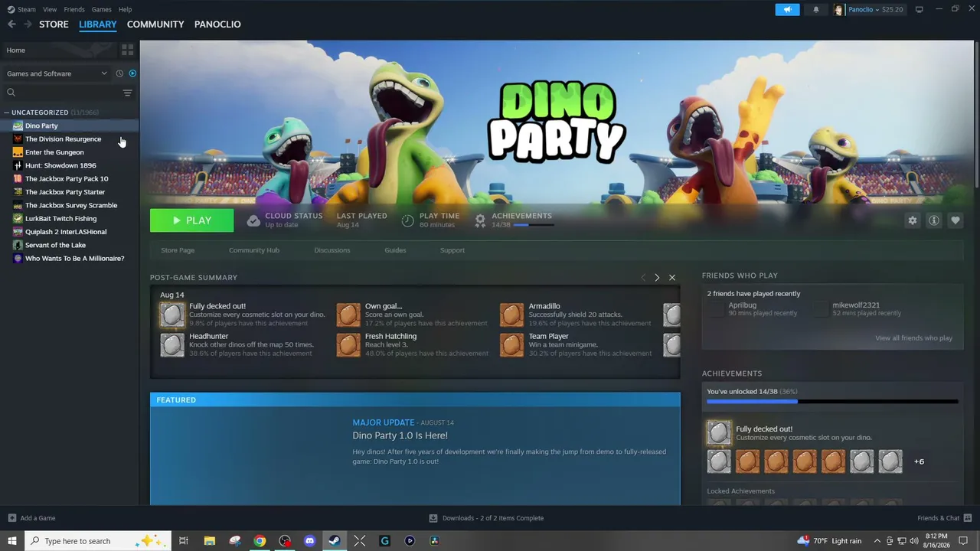
Task: Open Dino Party settings gear
Action: click(x=912, y=220)
